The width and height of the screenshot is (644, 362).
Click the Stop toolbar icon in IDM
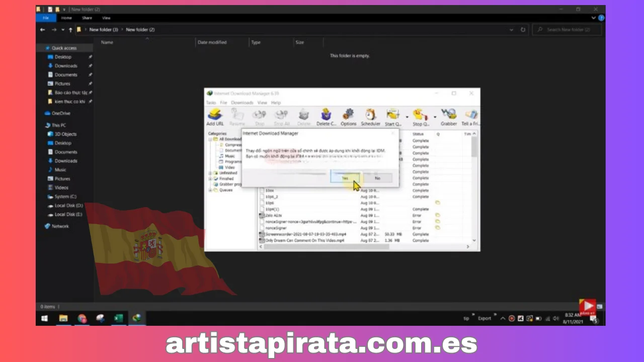pos(259,118)
